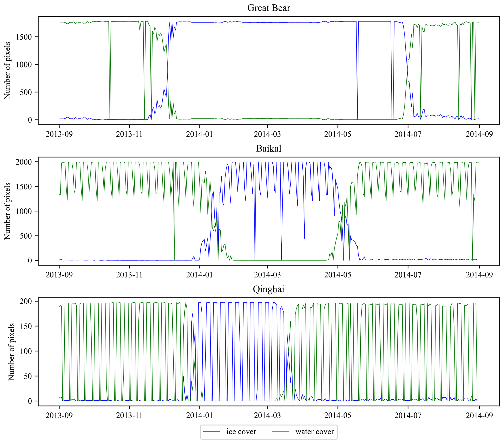504x444 pixels.
Task: Click the Baikal y-axis 'Number of pixels' label
Action: pos(7,211)
